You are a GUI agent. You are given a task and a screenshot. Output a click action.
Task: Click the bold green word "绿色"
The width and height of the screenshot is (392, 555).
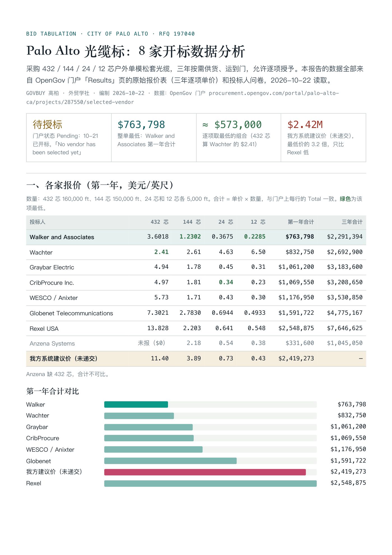coord(345,199)
